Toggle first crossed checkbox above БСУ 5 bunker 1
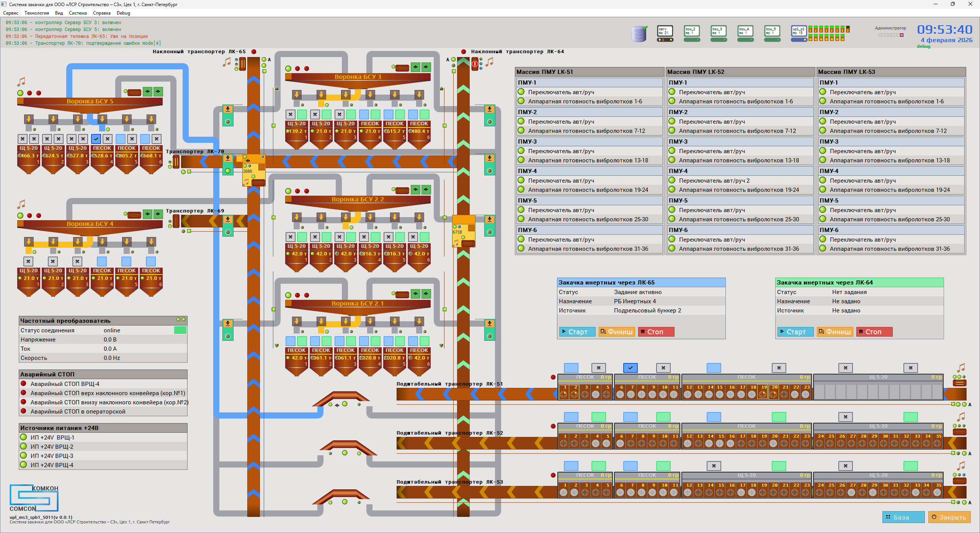The image size is (980, 533). [x=23, y=139]
